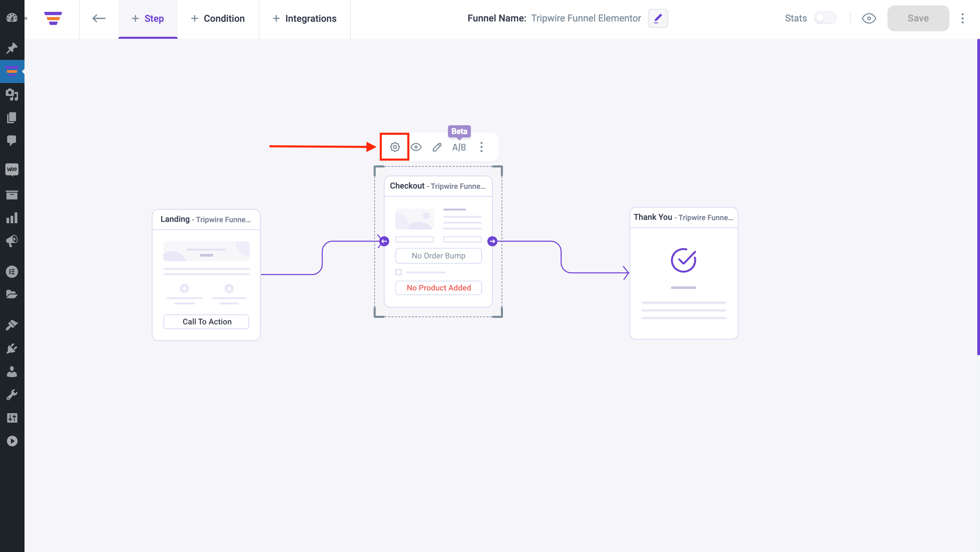This screenshot has width=980, height=552.
Task: Click the No Product Added button on Checkout
Action: click(438, 288)
